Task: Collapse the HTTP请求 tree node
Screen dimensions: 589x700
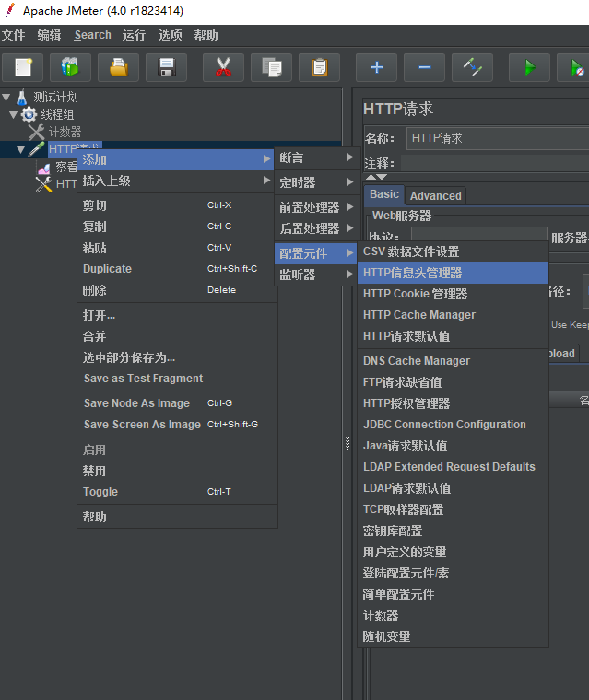Action: [x=20, y=149]
